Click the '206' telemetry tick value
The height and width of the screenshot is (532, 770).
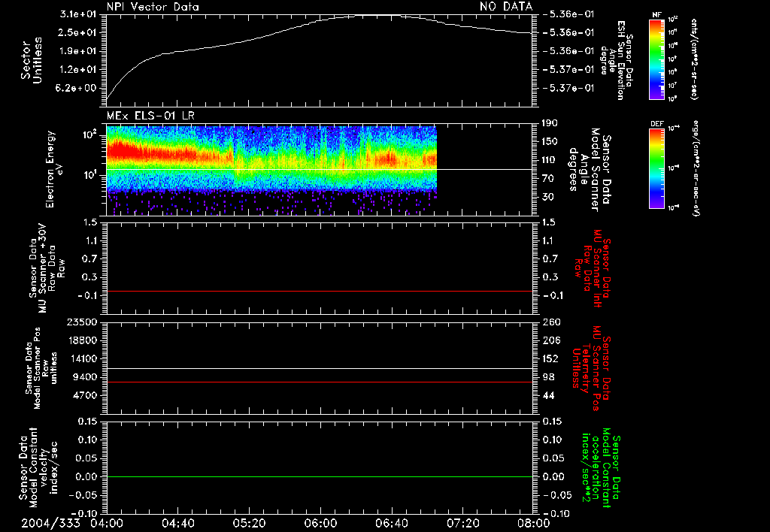[x=551, y=340]
